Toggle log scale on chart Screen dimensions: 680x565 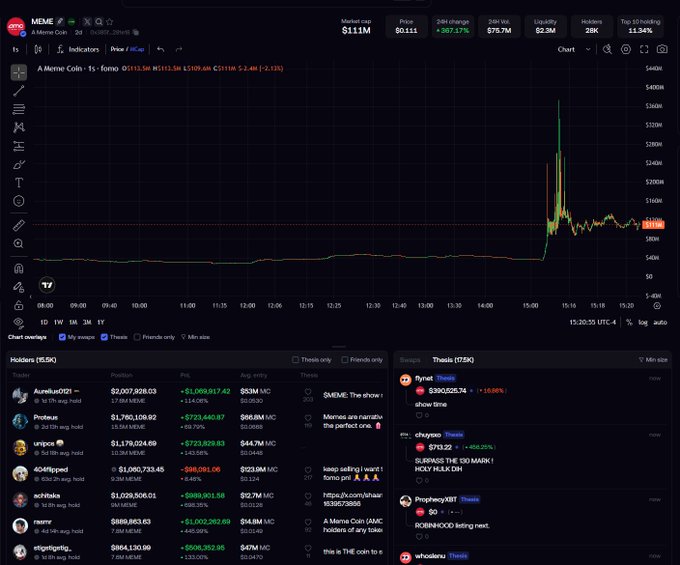coord(643,322)
